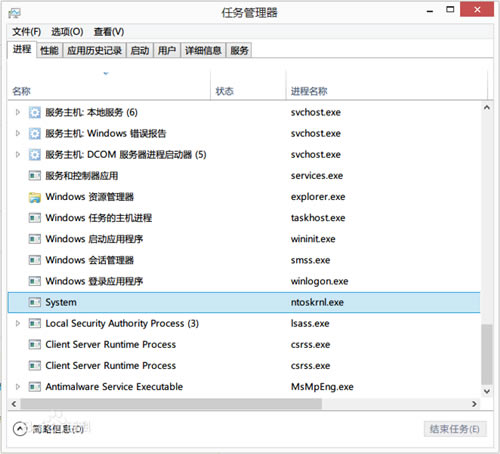Switch to the 详细信息 tab
500x454 pixels.
203,51
